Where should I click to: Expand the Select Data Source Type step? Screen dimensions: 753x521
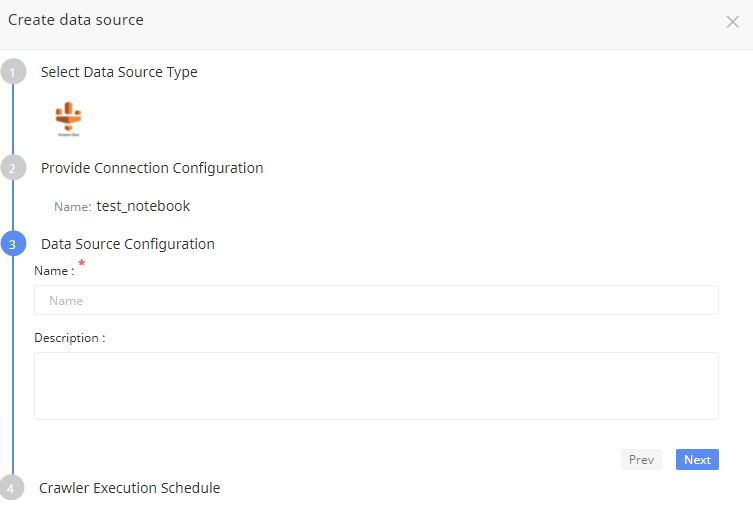pyautogui.click(x=119, y=72)
